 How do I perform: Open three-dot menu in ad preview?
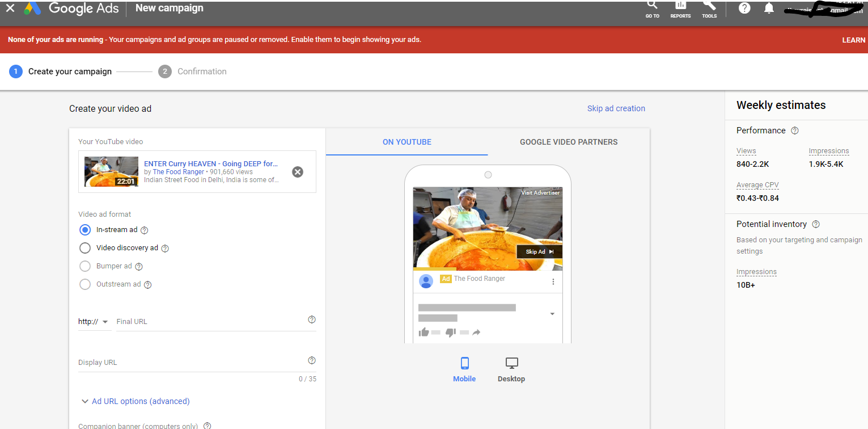[553, 281]
